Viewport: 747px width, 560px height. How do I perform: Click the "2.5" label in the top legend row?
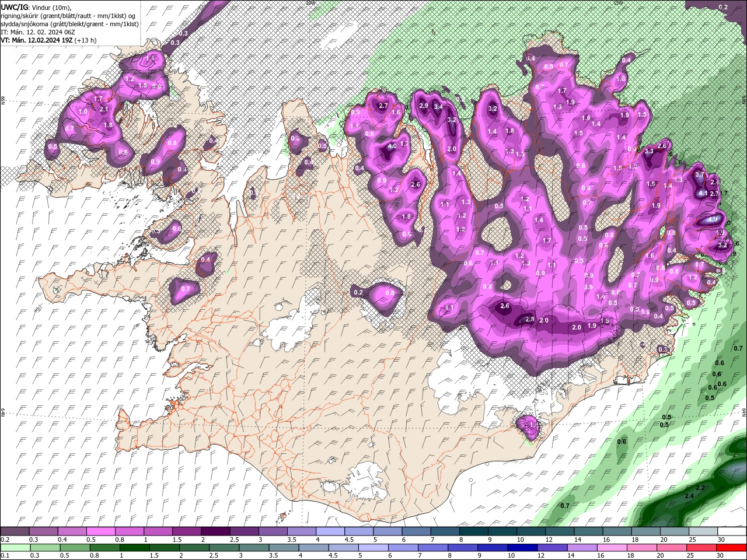pos(234,540)
